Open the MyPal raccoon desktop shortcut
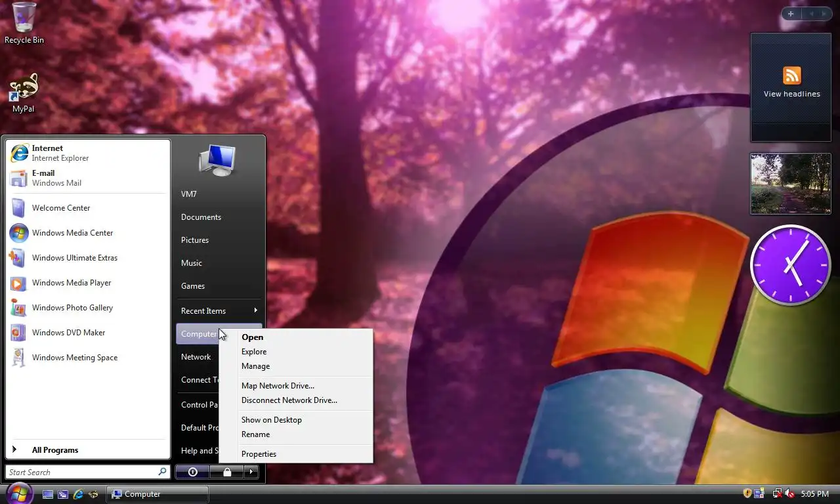The width and height of the screenshot is (840, 504). (24, 93)
